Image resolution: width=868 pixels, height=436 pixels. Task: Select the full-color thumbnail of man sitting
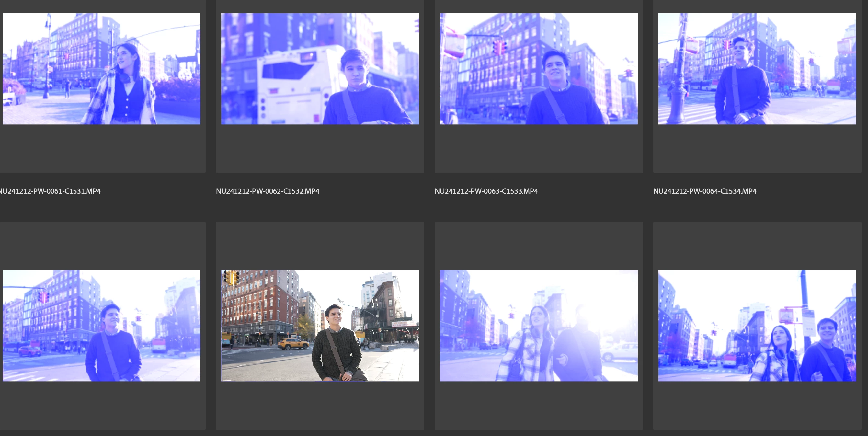pyautogui.click(x=320, y=326)
